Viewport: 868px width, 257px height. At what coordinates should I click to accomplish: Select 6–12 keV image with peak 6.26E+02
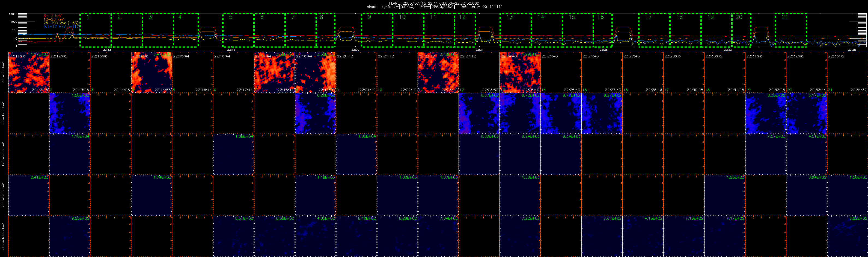pos(315,113)
